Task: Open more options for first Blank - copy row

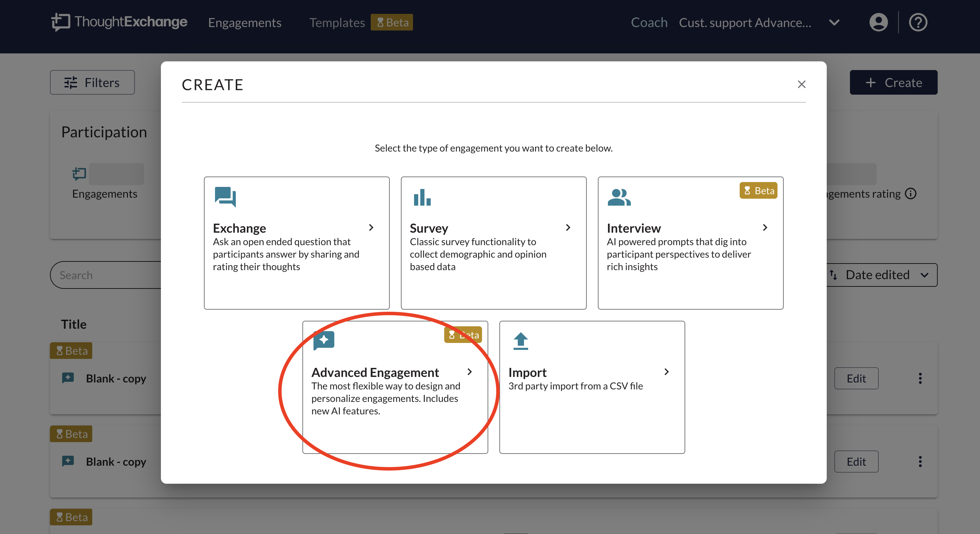Action: pyautogui.click(x=920, y=378)
